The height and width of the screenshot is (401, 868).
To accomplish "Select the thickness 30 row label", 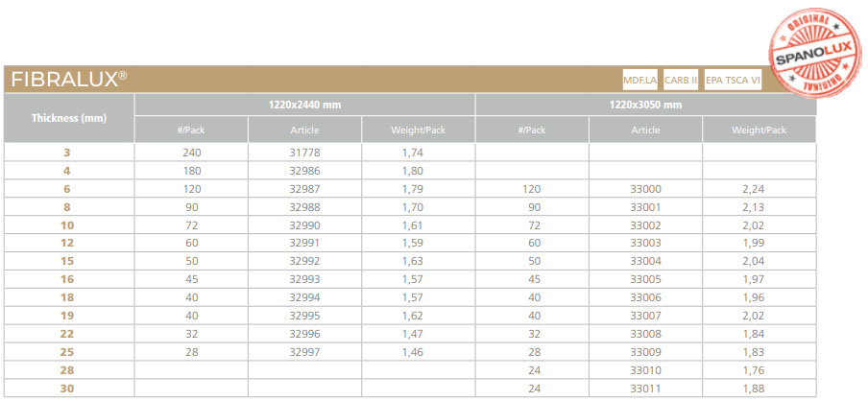I will pos(68,388).
